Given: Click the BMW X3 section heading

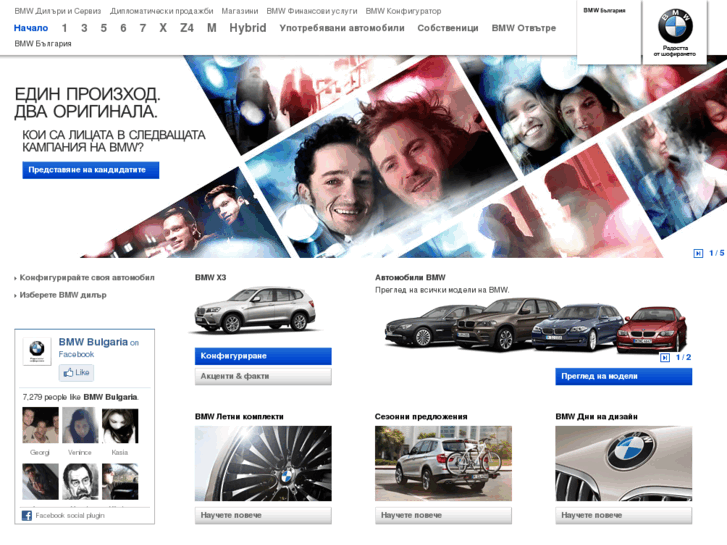Looking at the screenshot, I should (x=210, y=277).
